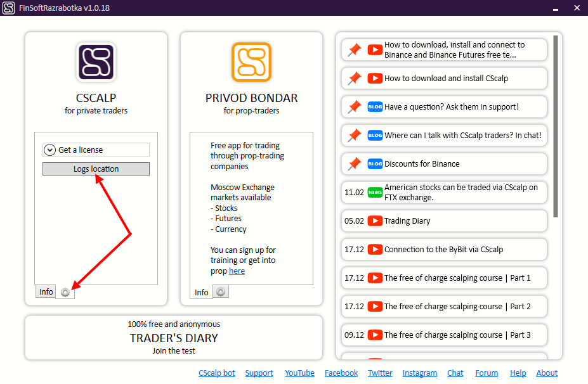Open the Facebook footer link
Screen dimensions: 588x384
[341, 373]
